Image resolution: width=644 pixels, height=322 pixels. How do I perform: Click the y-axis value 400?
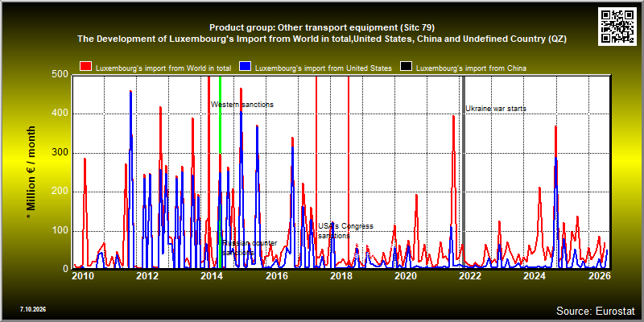click(61, 114)
